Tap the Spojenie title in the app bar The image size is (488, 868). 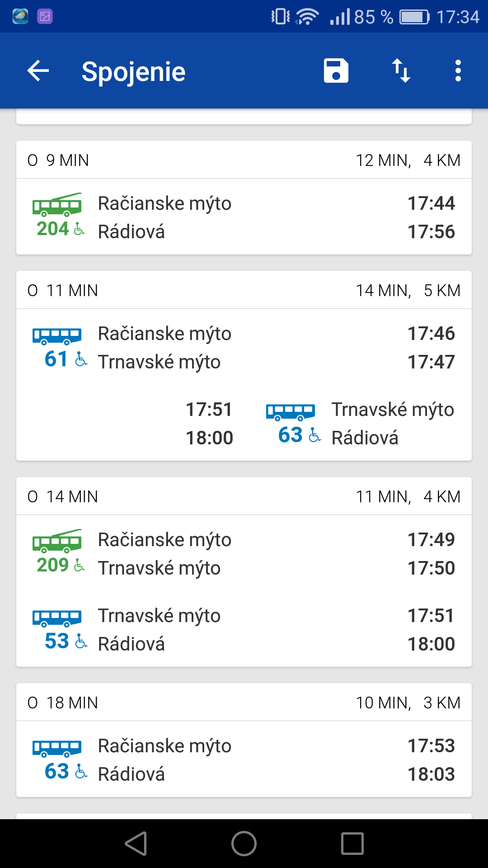(x=133, y=72)
